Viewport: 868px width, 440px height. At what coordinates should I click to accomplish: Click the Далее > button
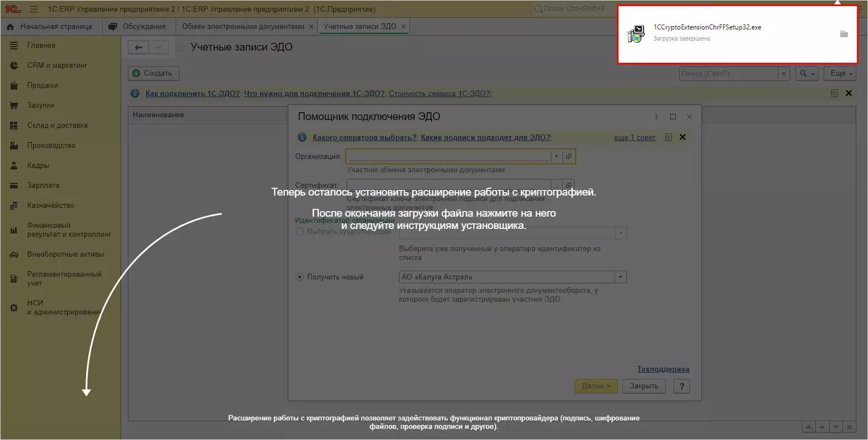[596, 386]
